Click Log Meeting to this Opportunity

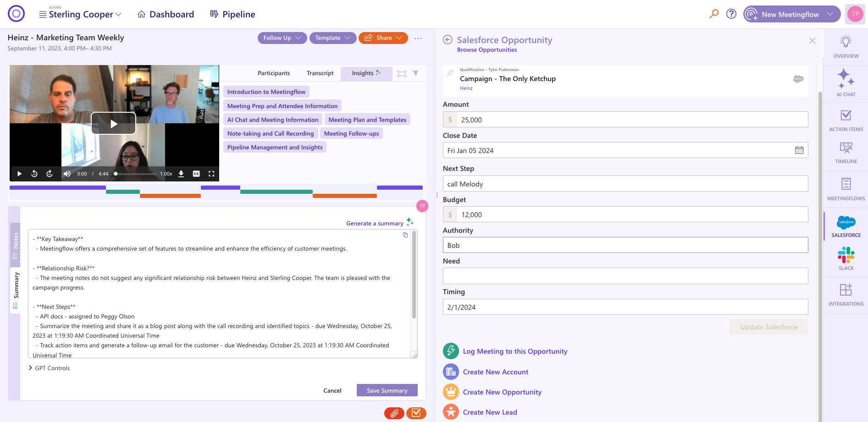point(515,351)
